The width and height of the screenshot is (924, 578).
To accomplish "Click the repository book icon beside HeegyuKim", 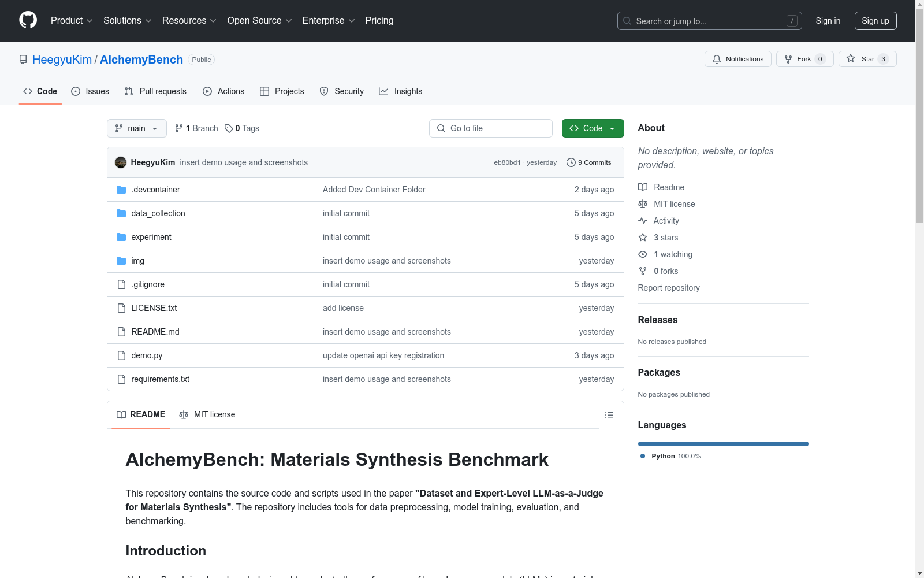I will 23,60.
